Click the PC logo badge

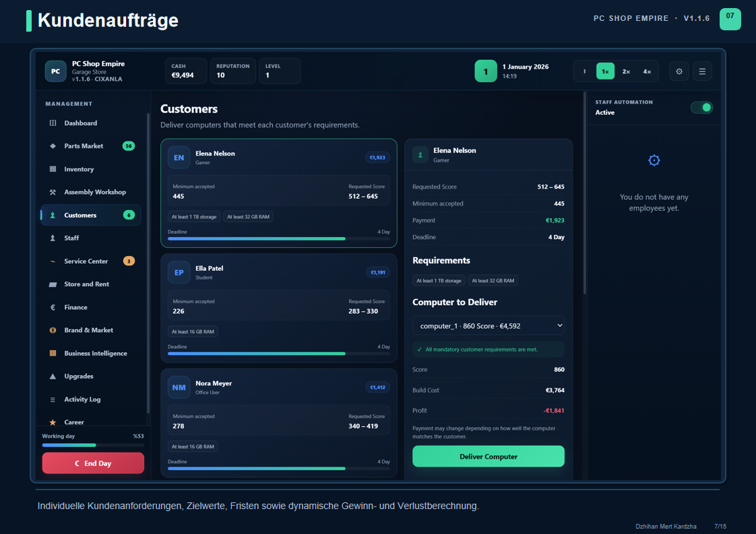pyautogui.click(x=55, y=71)
